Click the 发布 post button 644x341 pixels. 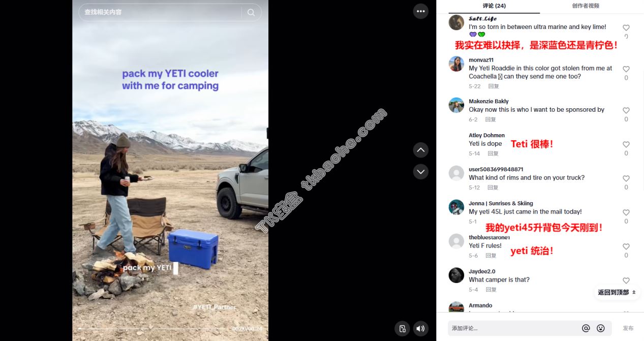click(628, 328)
